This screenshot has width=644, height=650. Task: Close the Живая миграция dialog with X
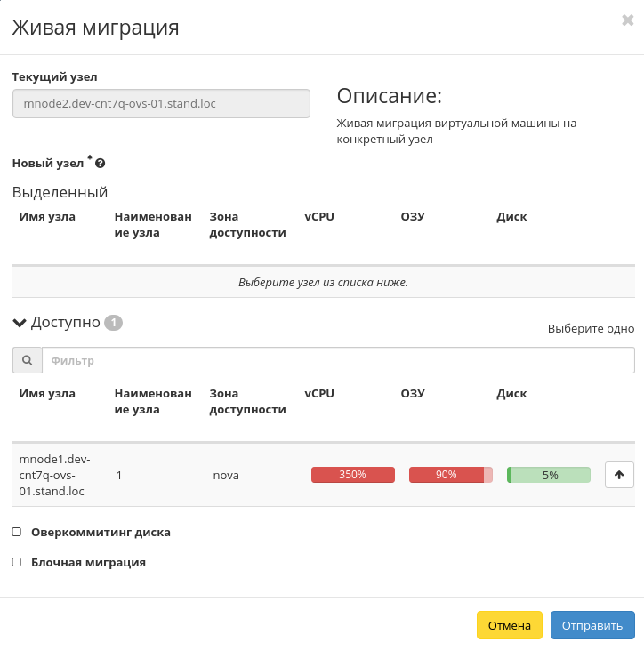tap(627, 20)
